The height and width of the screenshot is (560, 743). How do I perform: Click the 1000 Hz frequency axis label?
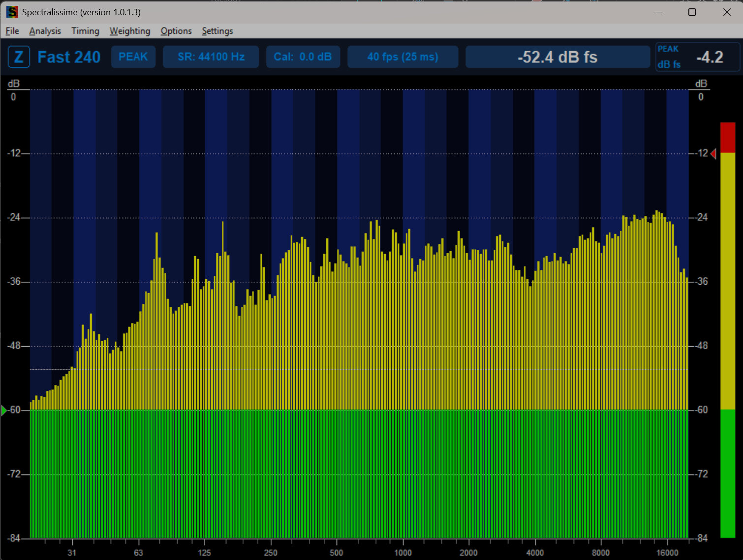(x=403, y=553)
